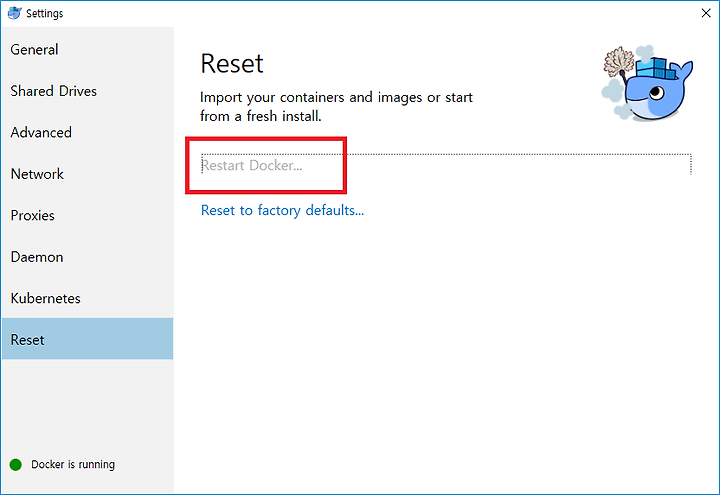The height and width of the screenshot is (495, 720).
Task: Click the Reset page heading
Action: (x=232, y=63)
